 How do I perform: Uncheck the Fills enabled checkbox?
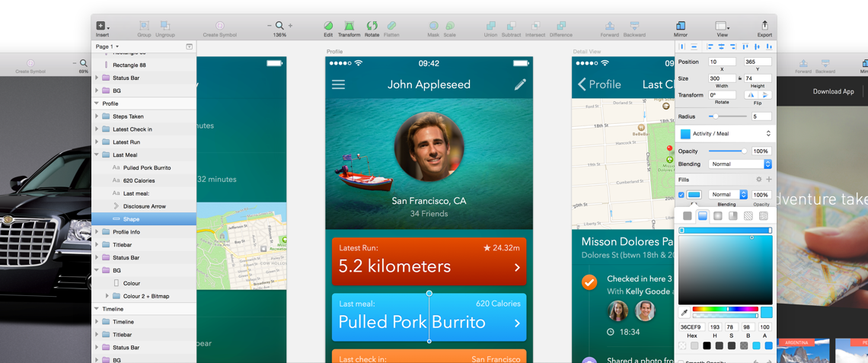[x=681, y=195]
